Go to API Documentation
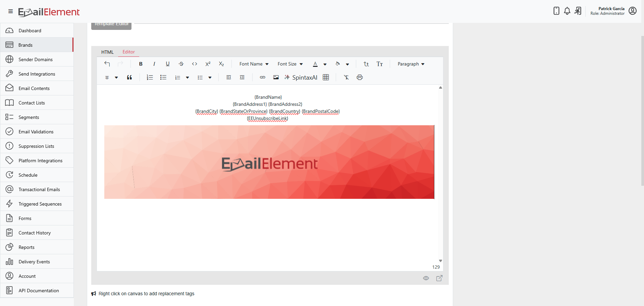Viewport: 644px width, 306px height. (37, 291)
